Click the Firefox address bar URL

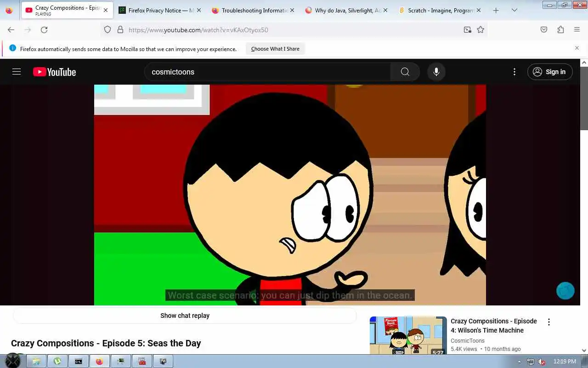[x=198, y=30]
